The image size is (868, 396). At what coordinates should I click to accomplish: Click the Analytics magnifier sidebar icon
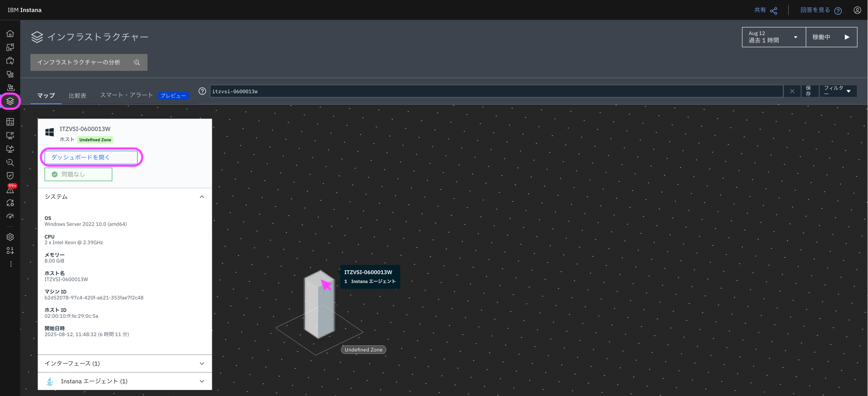click(x=10, y=162)
